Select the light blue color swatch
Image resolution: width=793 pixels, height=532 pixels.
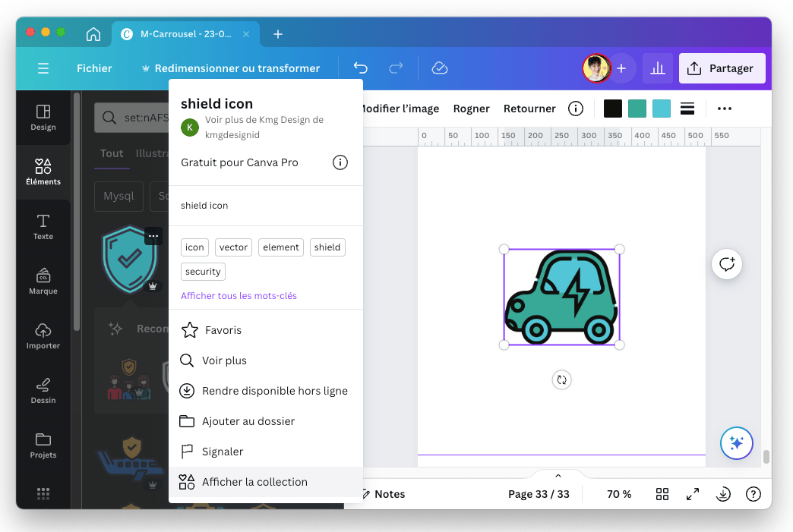click(661, 109)
